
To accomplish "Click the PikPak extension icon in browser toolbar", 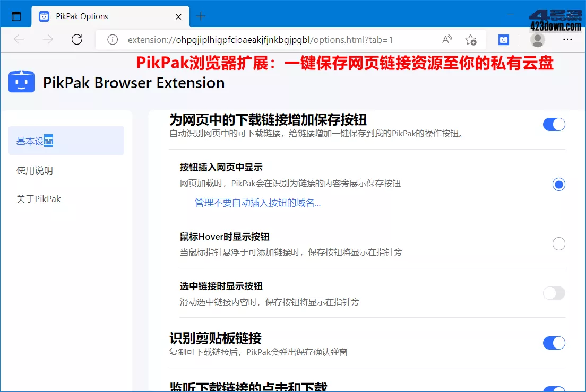I will (x=503, y=40).
